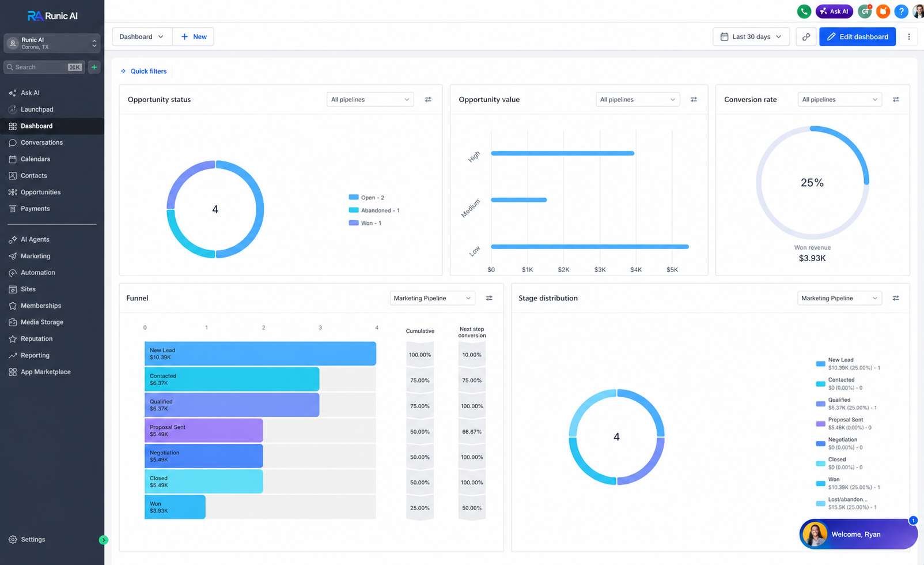Click the orange notification icon in header
924x565 pixels.
(883, 11)
